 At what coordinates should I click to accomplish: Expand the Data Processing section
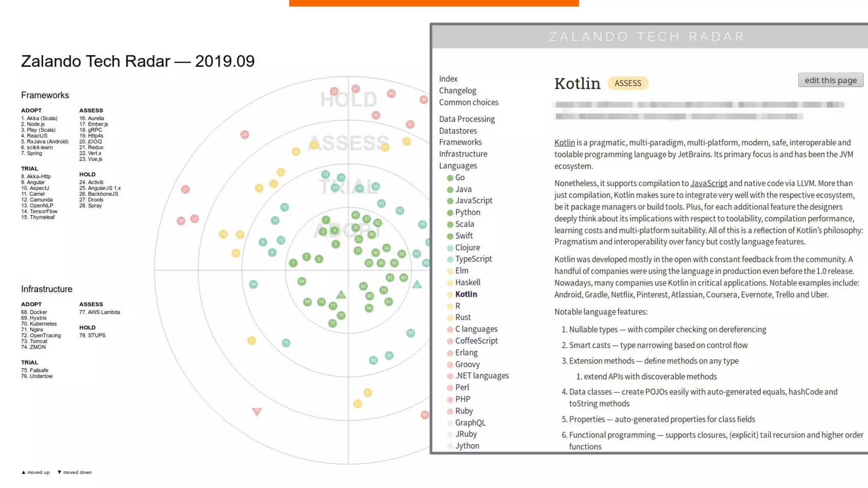click(x=467, y=119)
